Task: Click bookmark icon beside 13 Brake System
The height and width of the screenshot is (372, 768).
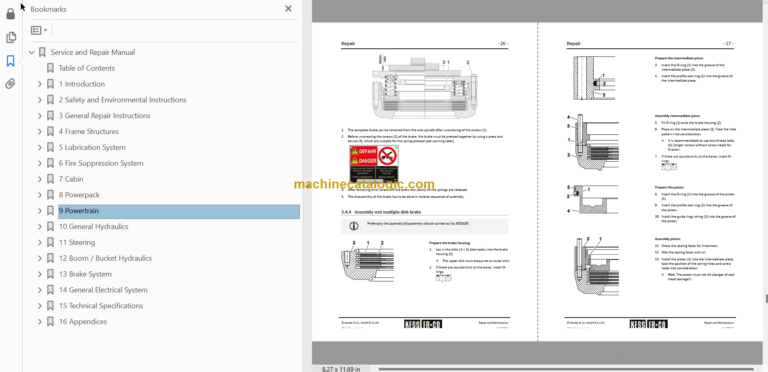Action: pyautogui.click(x=50, y=274)
